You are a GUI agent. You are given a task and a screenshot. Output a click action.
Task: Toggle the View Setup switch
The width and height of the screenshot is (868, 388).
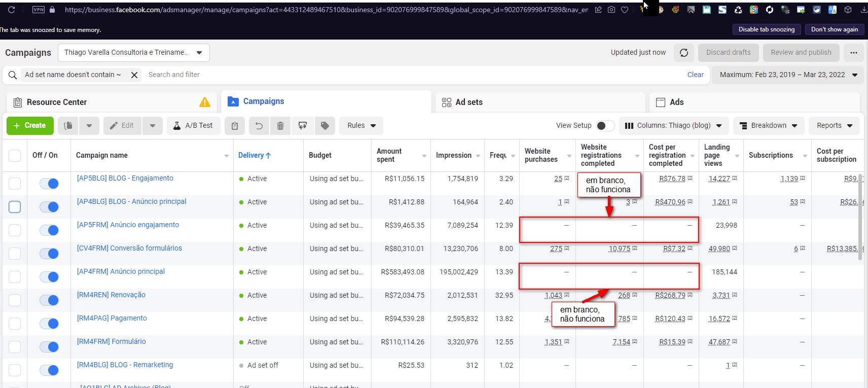pyautogui.click(x=604, y=126)
